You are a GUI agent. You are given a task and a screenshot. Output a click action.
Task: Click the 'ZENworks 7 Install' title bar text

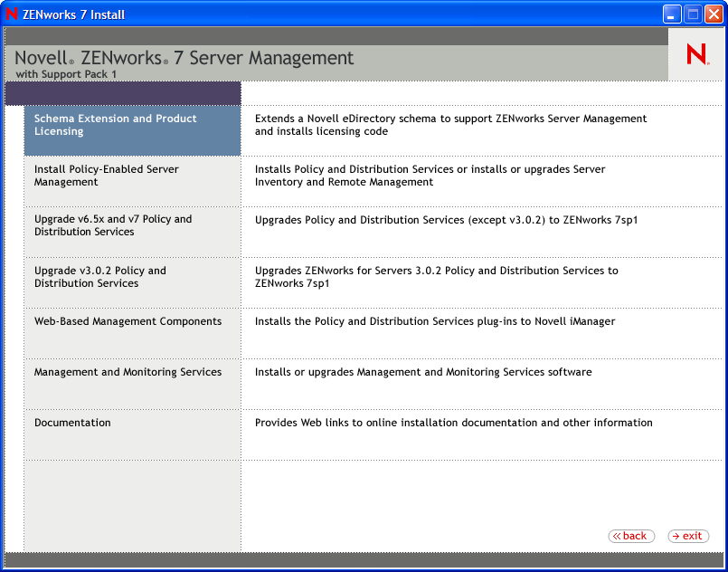click(x=74, y=14)
